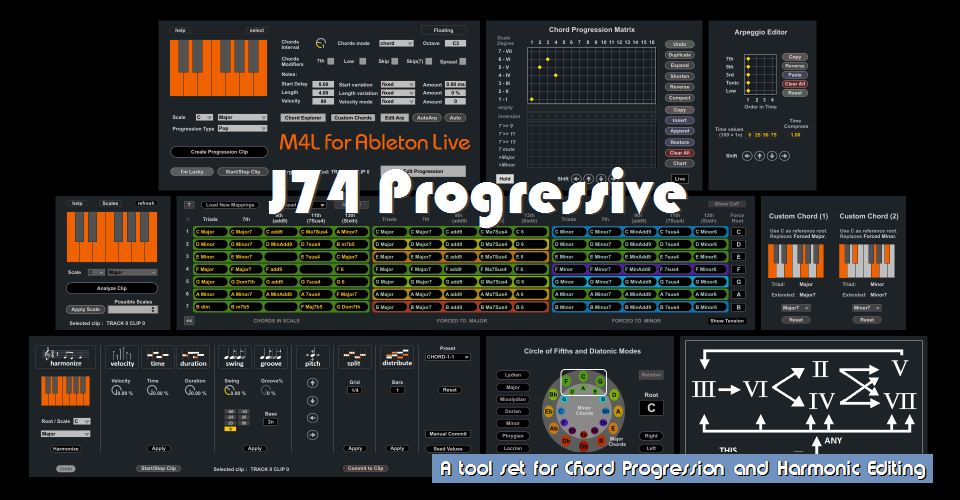The height and width of the screenshot is (500, 960).
Task: Click left arrow under pitch tool
Action: click(312, 417)
